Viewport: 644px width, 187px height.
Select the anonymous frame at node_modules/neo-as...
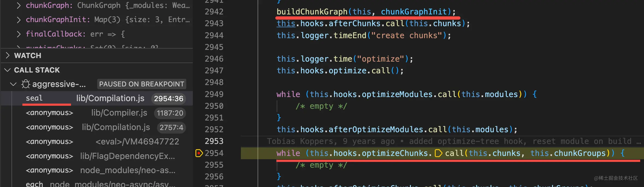pyautogui.click(x=97, y=170)
